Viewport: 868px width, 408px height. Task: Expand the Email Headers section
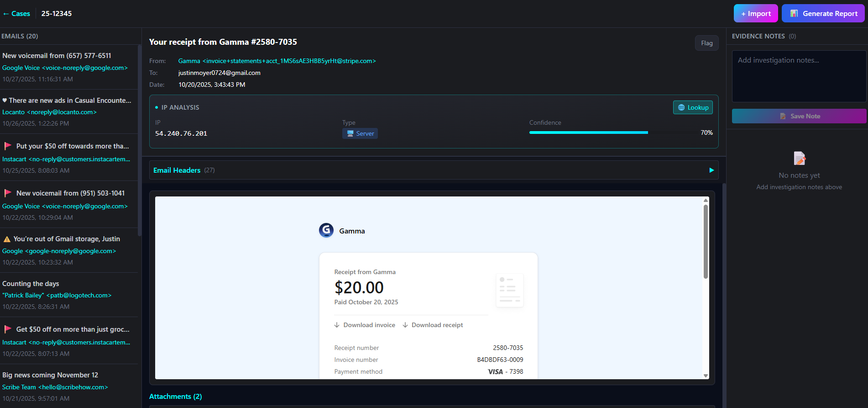tap(177, 170)
